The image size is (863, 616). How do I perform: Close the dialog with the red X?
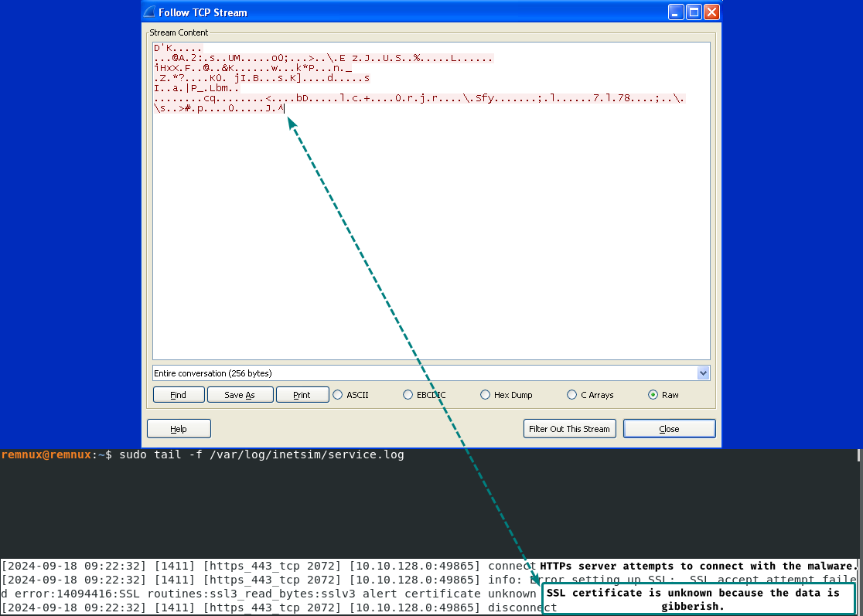711,12
